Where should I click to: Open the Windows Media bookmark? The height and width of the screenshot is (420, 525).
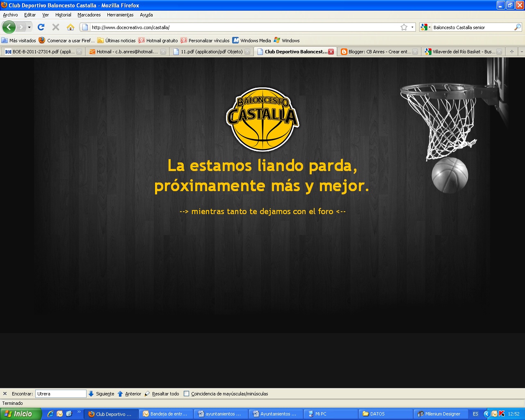[252, 40]
